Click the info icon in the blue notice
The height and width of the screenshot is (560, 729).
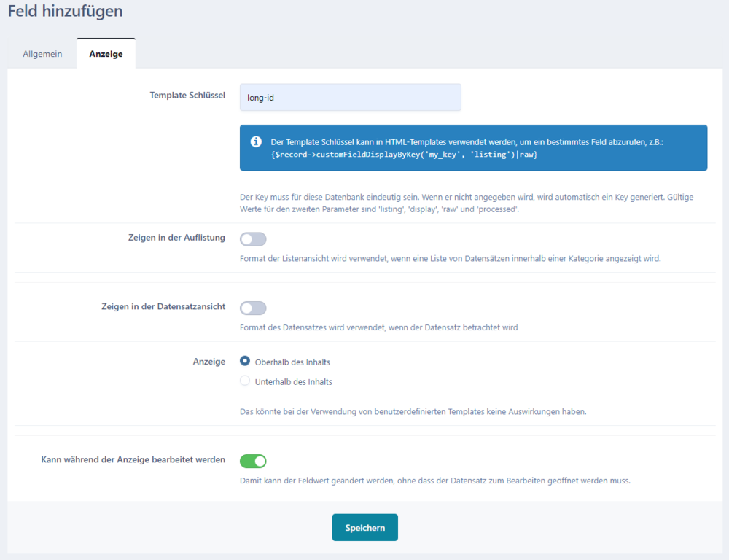point(256,141)
